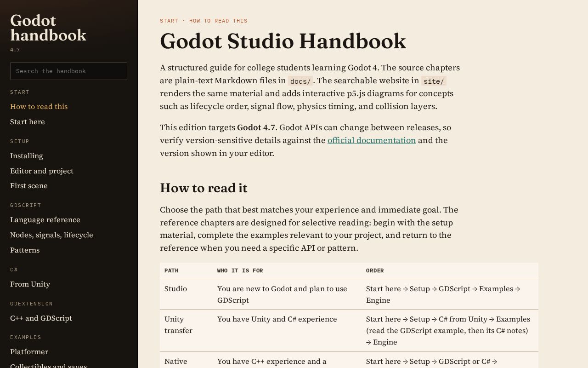
Task: Click the START · HOW TO READ THIS breadcrumb
Action: click(204, 21)
